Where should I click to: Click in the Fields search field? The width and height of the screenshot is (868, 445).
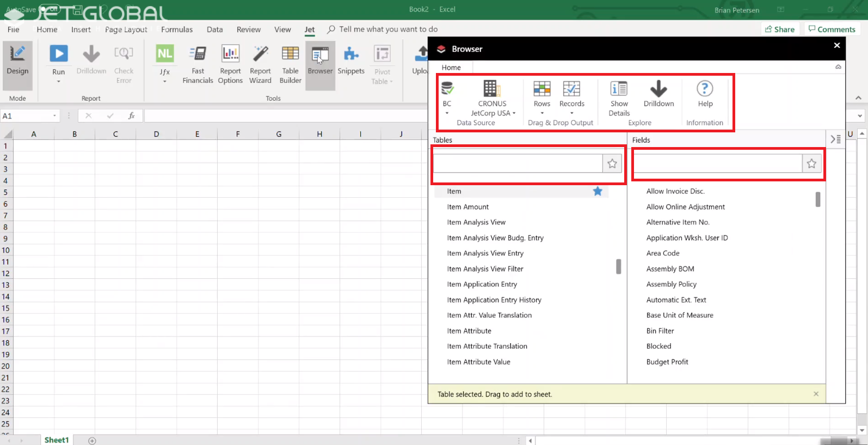coord(718,163)
